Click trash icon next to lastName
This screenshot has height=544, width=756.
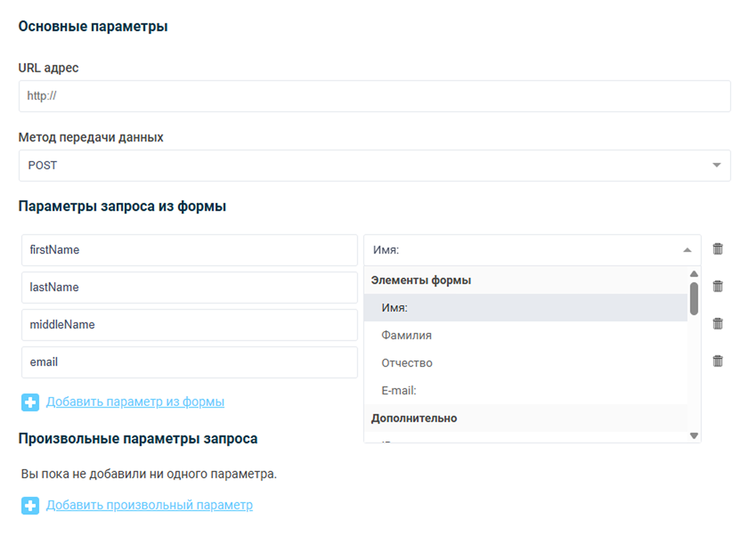(717, 286)
